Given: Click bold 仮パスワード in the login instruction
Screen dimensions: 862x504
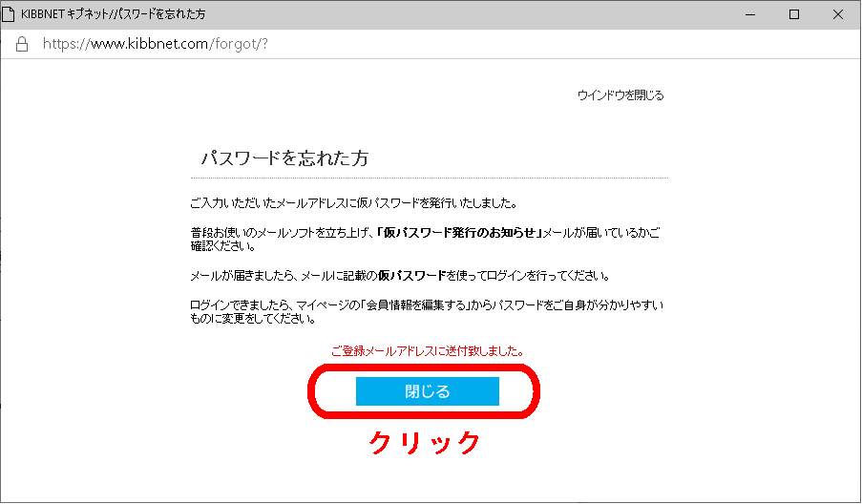Looking at the screenshot, I should (x=410, y=276).
